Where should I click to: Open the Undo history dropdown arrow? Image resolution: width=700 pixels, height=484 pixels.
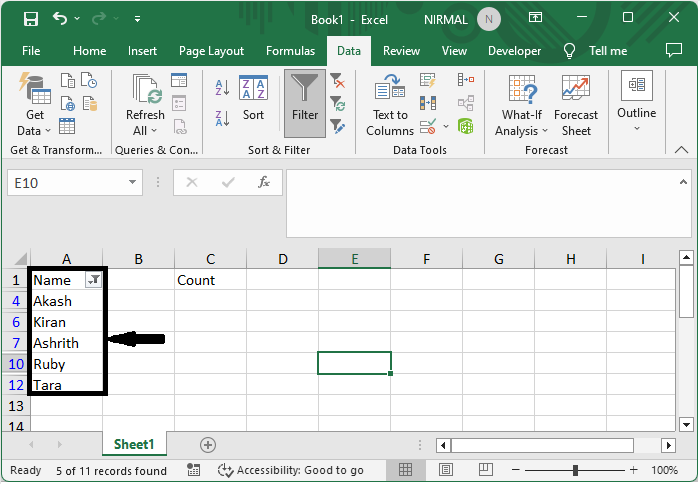coord(77,18)
